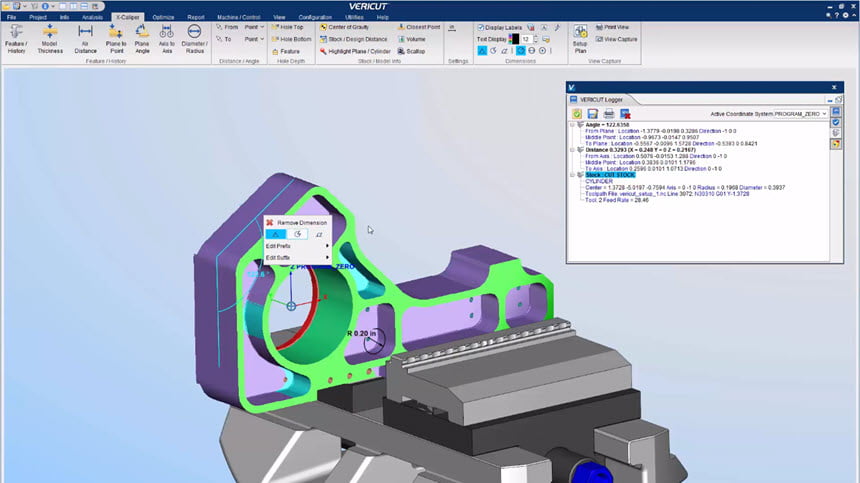Viewport: 860px width, 483px height.
Task: Open the To Point dropdown
Action: (254, 39)
